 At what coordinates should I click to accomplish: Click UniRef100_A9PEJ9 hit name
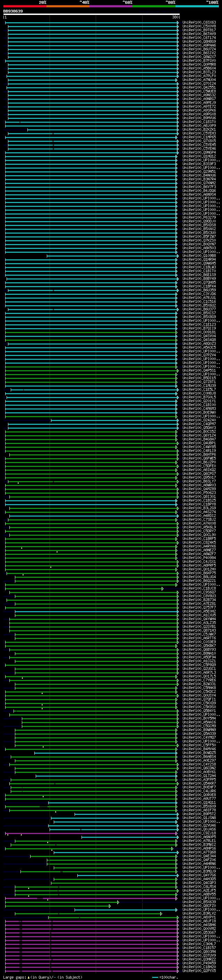[199, 103]
